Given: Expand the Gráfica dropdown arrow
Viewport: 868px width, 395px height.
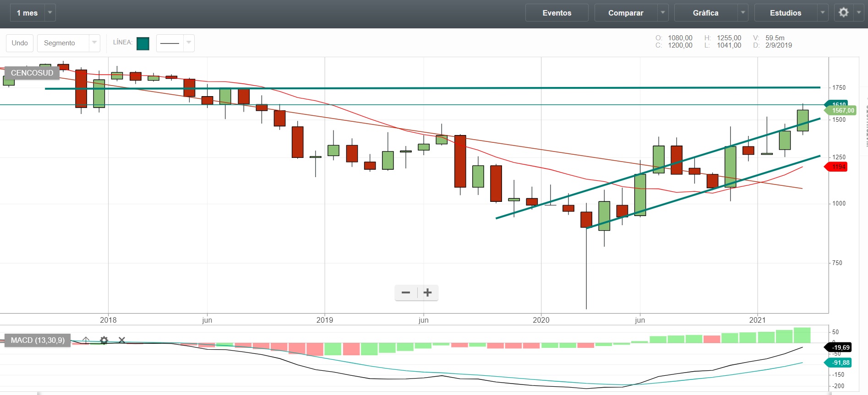Looking at the screenshot, I should tap(743, 13).
